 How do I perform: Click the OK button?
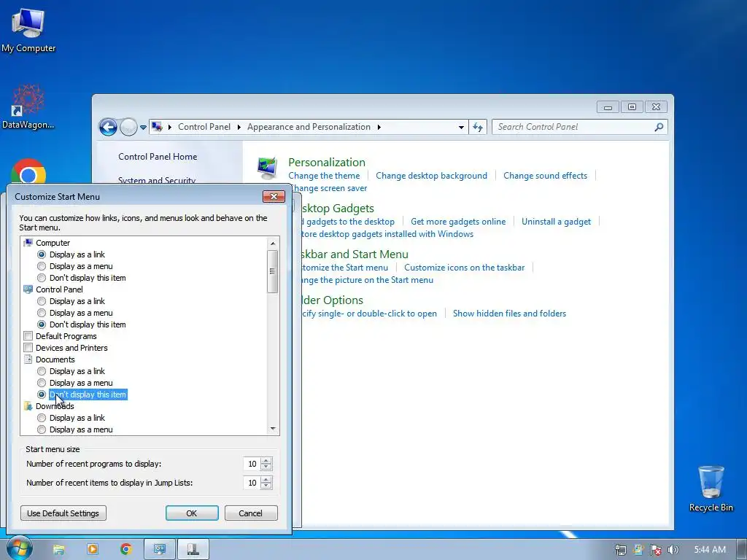coord(192,513)
